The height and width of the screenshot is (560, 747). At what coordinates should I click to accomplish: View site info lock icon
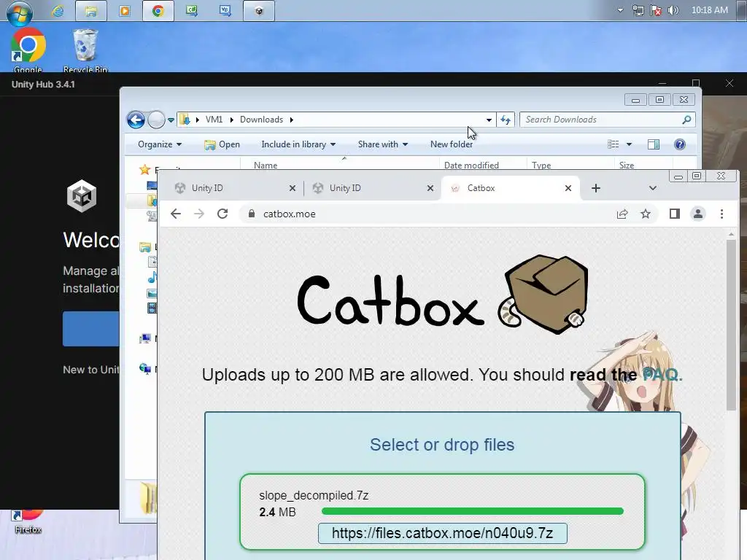point(252,214)
